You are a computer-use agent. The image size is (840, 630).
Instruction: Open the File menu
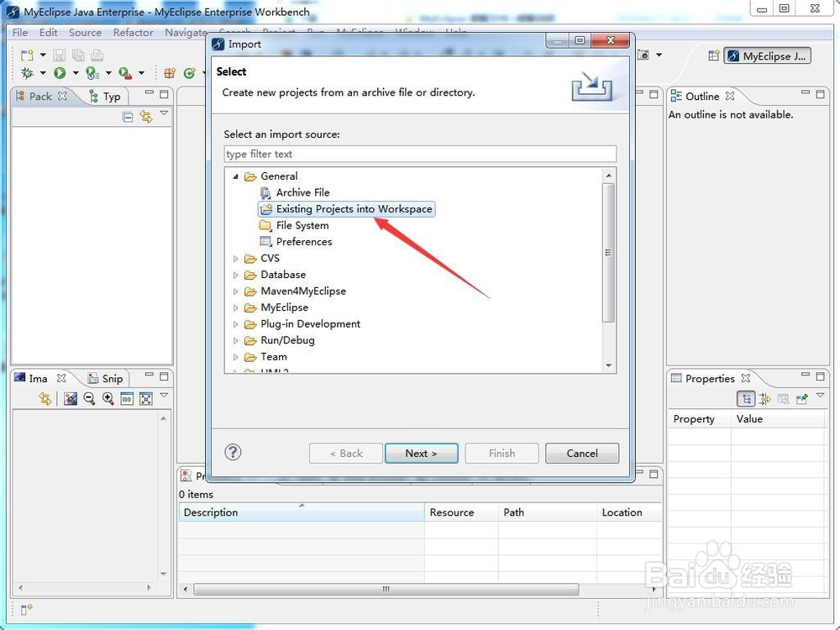click(20, 32)
